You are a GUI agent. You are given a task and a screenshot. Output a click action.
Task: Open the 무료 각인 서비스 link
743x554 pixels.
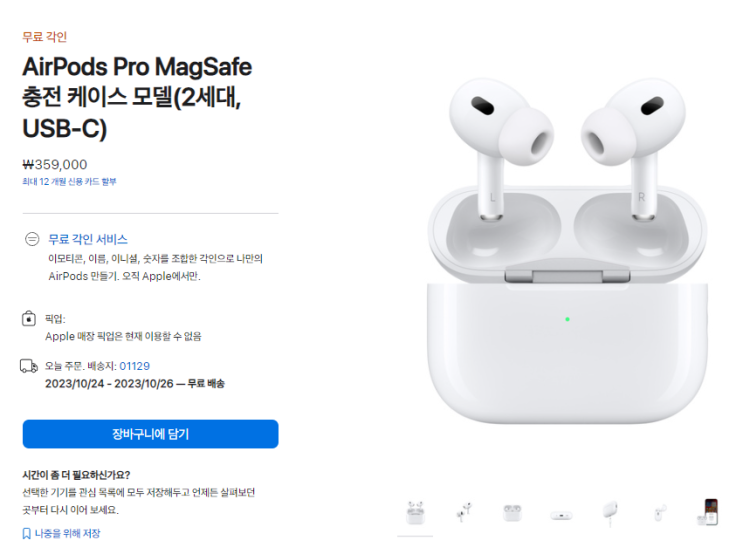click(88, 239)
